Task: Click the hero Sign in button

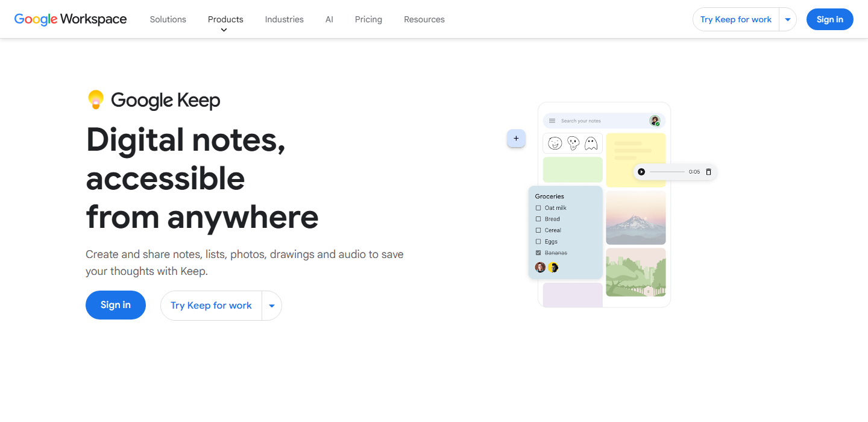Action: 116,305
